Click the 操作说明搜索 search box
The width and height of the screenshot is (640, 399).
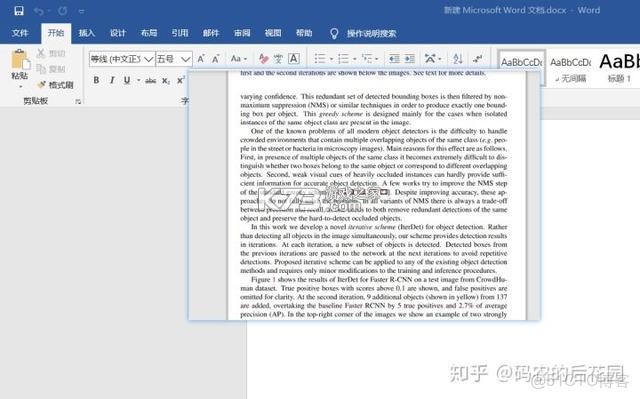click(x=371, y=33)
